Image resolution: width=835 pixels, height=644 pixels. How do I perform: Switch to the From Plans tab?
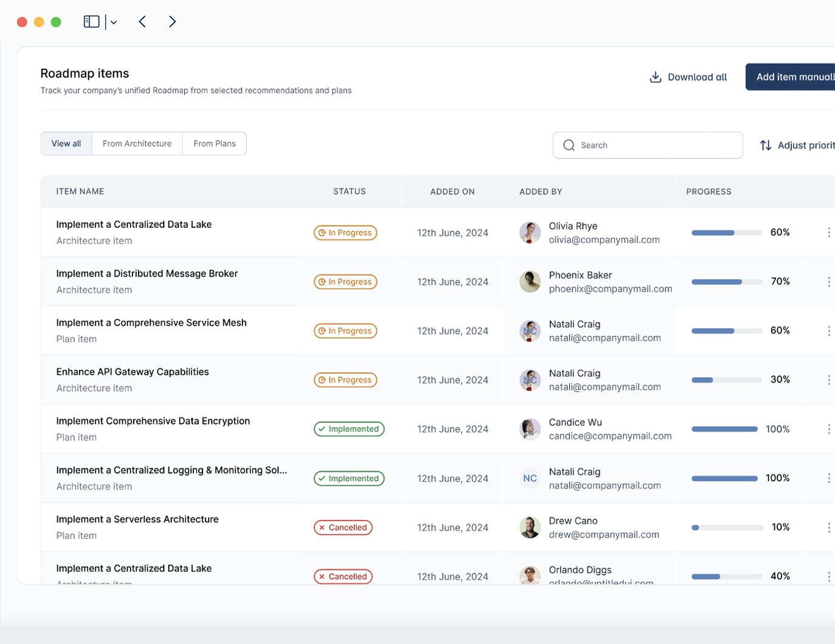pos(214,143)
